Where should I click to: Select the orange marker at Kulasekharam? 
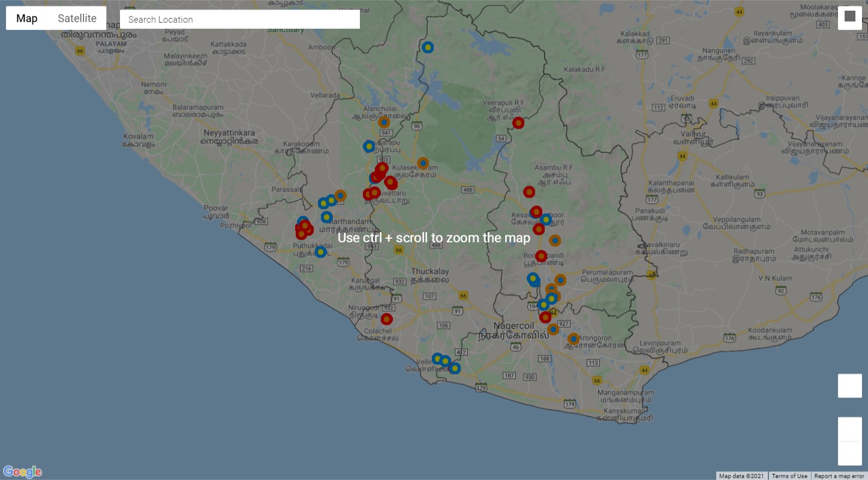click(x=423, y=163)
